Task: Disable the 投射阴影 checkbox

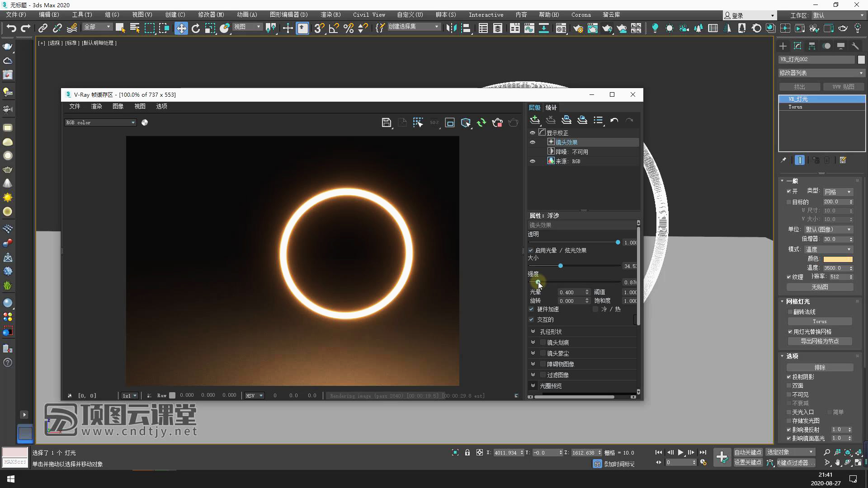Action: pos(789,377)
